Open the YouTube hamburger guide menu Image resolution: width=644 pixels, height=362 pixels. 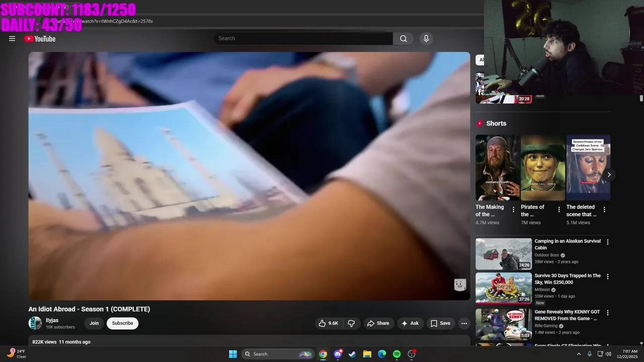[x=12, y=39]
